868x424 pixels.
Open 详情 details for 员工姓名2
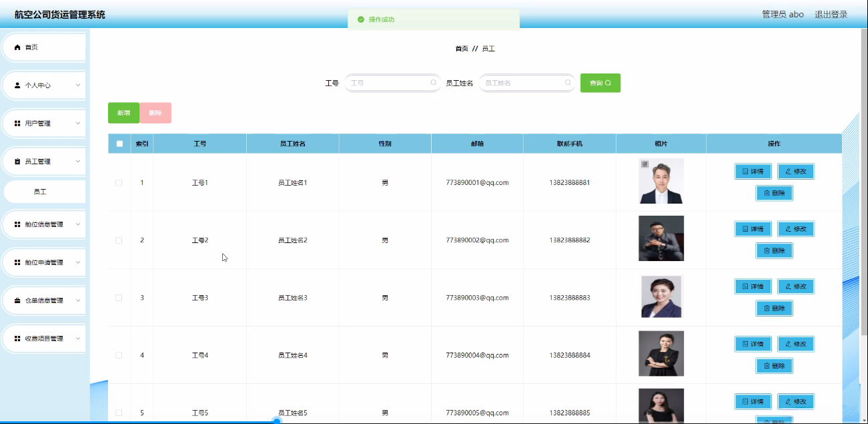click(x=753, y=229)
